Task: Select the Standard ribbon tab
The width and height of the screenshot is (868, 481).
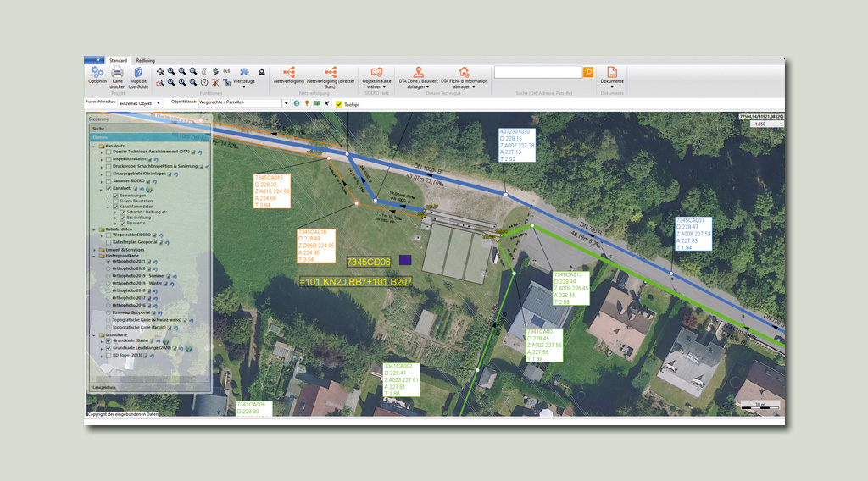Action: pos(118,61)
